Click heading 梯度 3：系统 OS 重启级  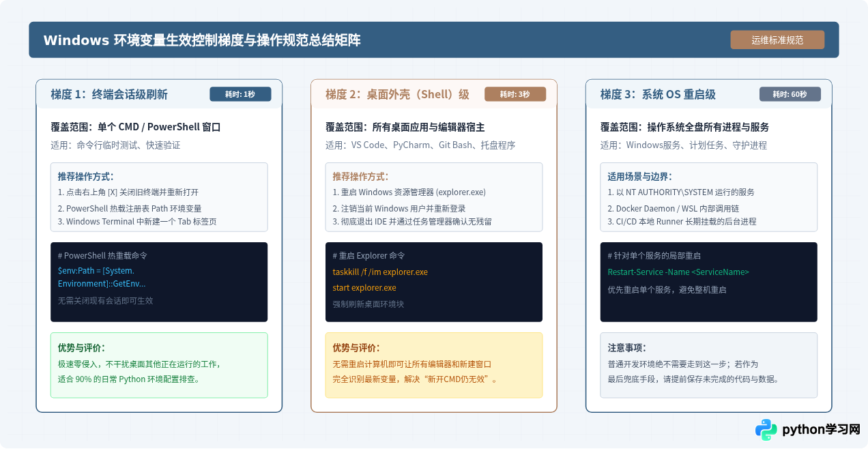point(658,94)
